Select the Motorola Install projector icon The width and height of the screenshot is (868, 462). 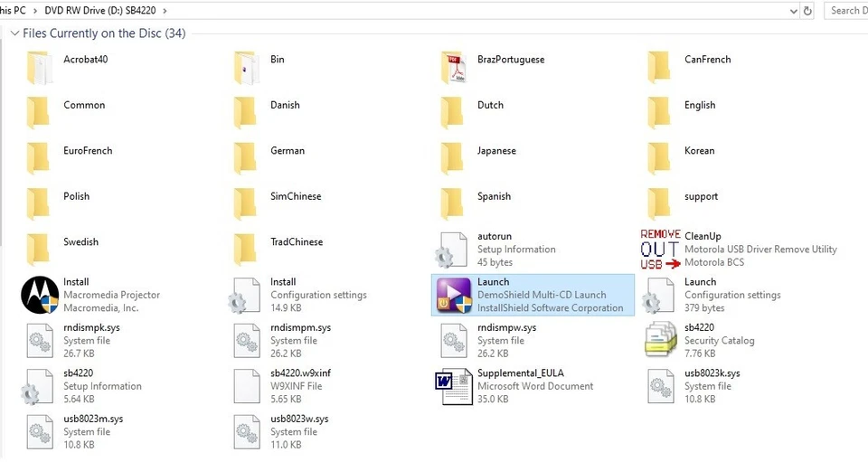40,295
